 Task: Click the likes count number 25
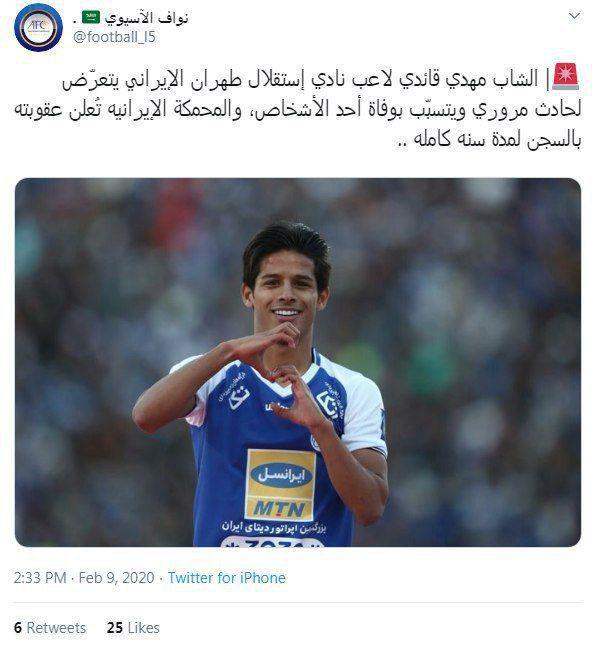[x=115, y=628]
